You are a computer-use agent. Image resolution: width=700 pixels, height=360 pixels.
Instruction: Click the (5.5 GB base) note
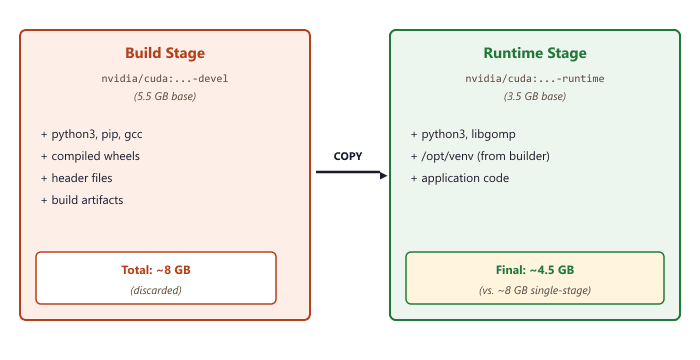tap(165, 96)
